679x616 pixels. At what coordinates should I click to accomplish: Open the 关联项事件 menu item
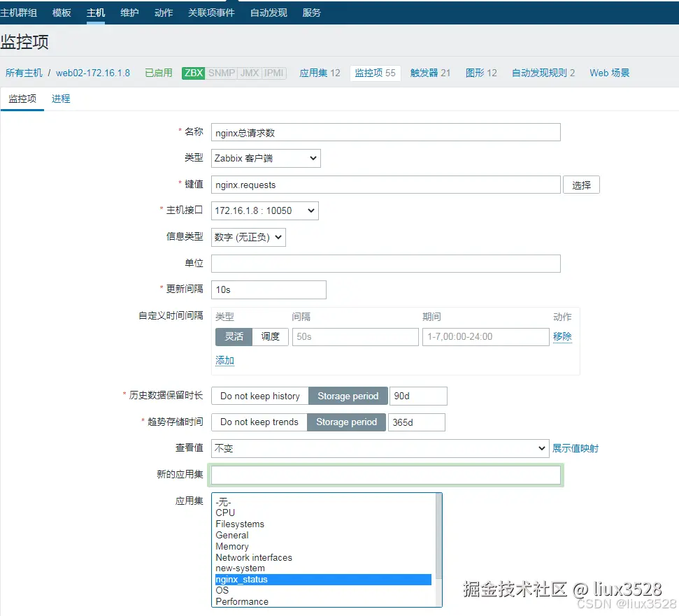(211, 13)
